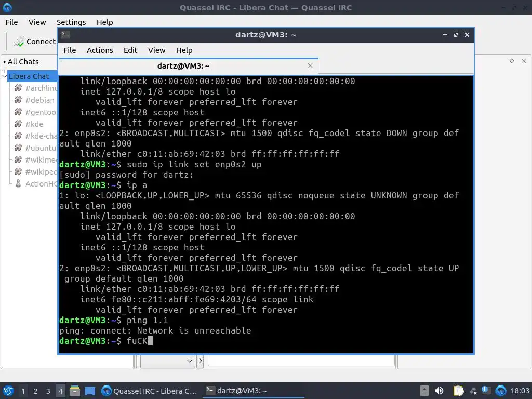Click the Quassel tray icon

[x=501, y=391]
